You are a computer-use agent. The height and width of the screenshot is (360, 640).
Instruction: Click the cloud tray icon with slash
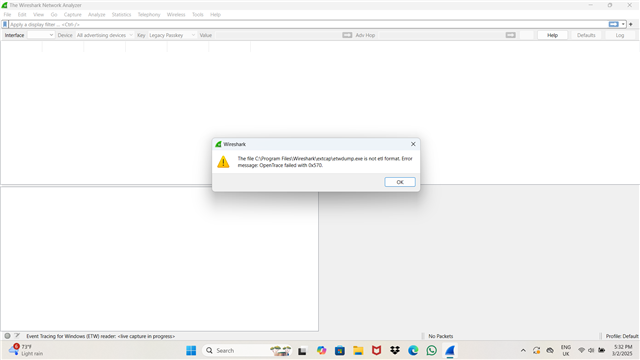[550, 351]
